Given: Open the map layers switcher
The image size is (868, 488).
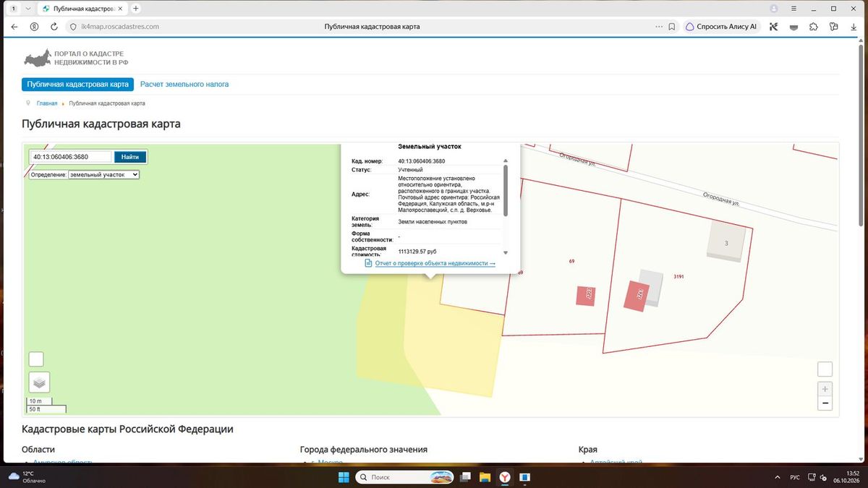Looking at the screenshot, I should 39,382.
